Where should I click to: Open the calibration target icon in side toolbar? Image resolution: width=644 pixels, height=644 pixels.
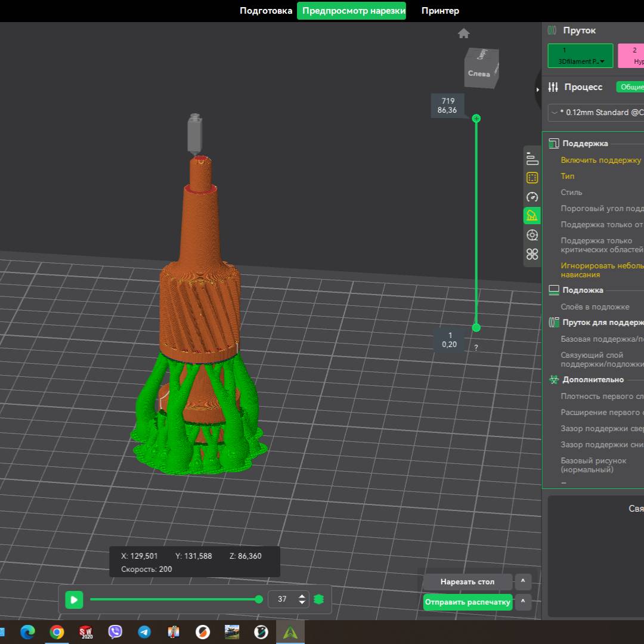pyautogui.click(x=531, y=235)
